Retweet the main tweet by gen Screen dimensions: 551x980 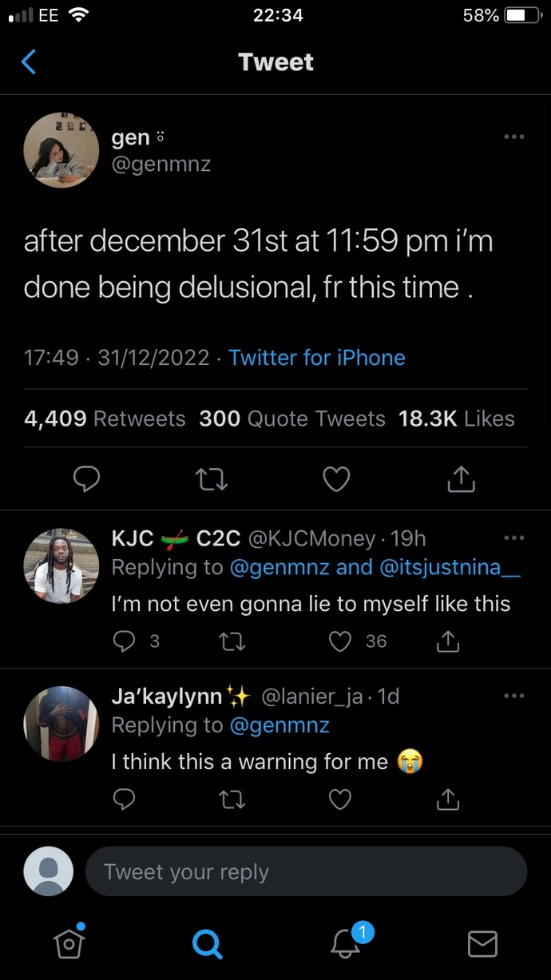click(212, 478)
